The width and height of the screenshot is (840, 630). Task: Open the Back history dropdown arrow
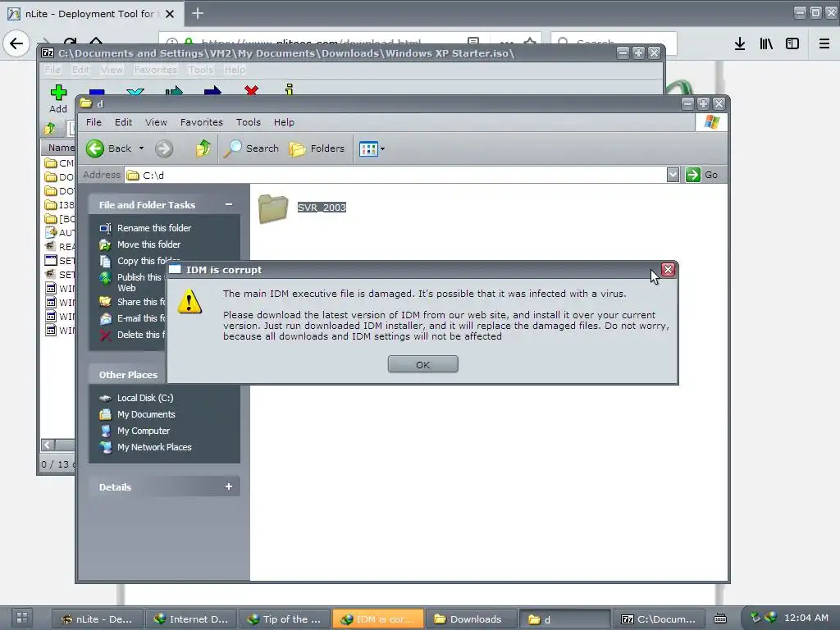coord(141,148)
